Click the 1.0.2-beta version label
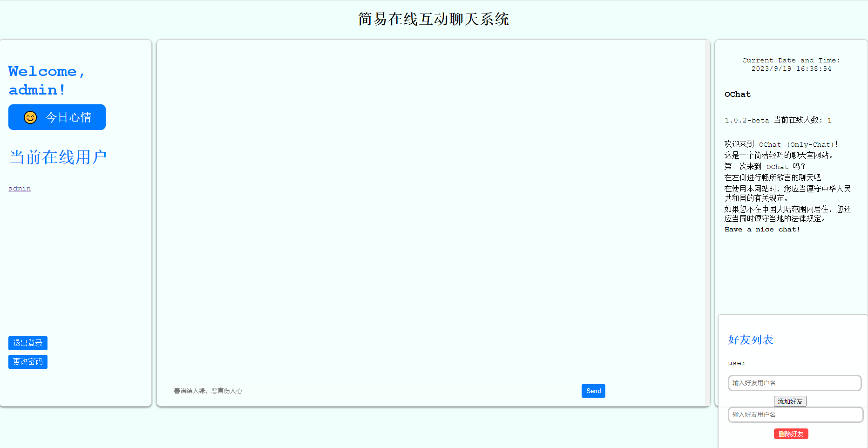The image size is (868, 448). [x=746, y=120]
